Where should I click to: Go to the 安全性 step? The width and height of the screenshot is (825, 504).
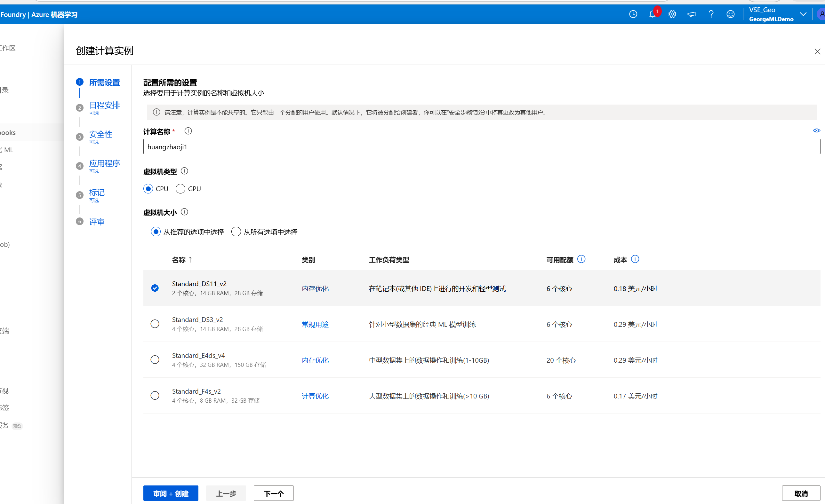pyautogui.click(x=100, y=135)
